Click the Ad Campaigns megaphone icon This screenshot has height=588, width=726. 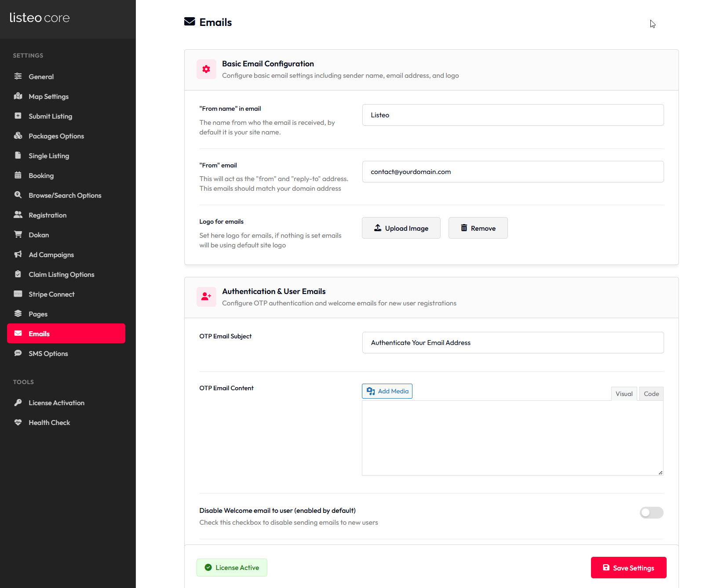coord(18,254)
